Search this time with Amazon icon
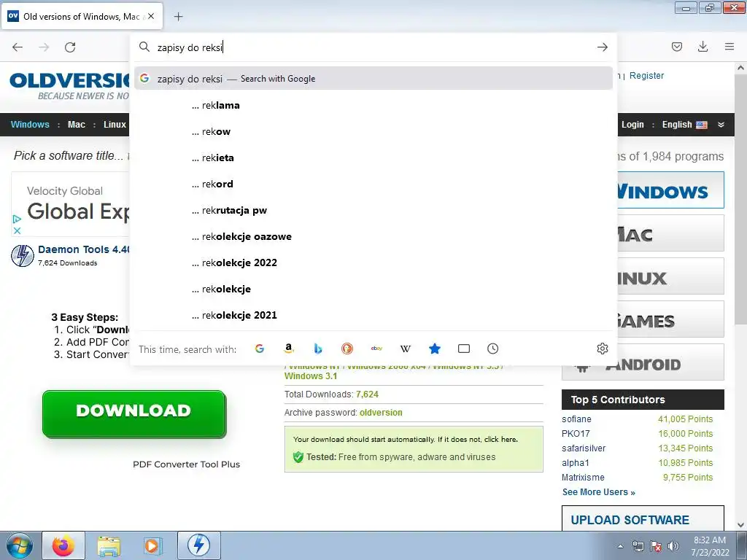747x560 pixels. coord(289,349)
